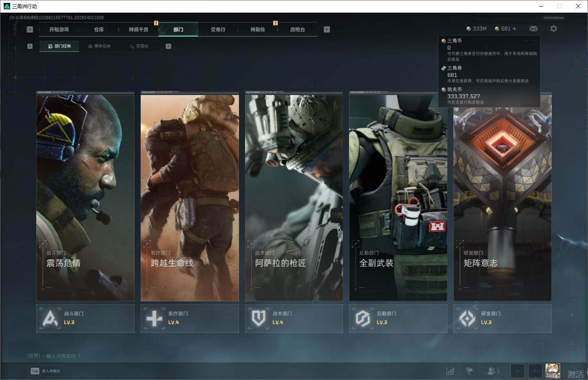Open the mail envelope icon
This screenshot has height=380, width=588.
coord(533,29)
